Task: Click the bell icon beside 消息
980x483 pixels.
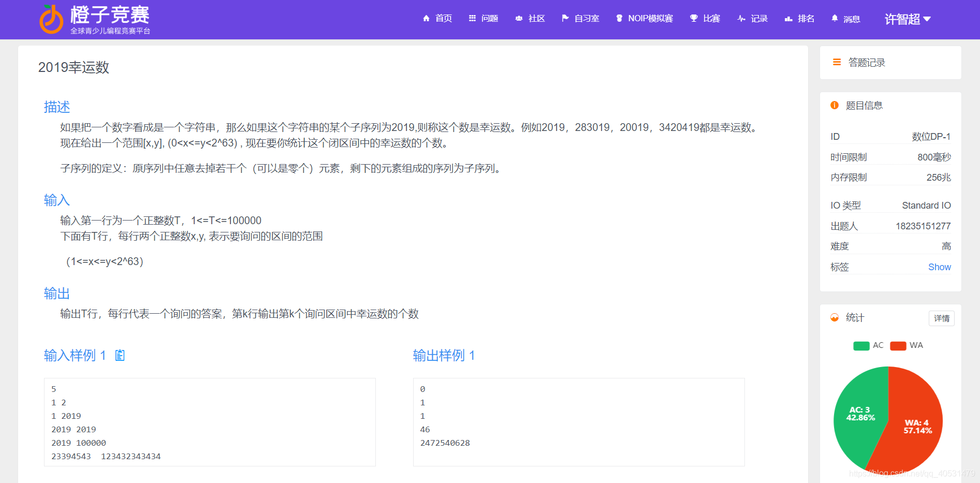Action: (835, 19)
